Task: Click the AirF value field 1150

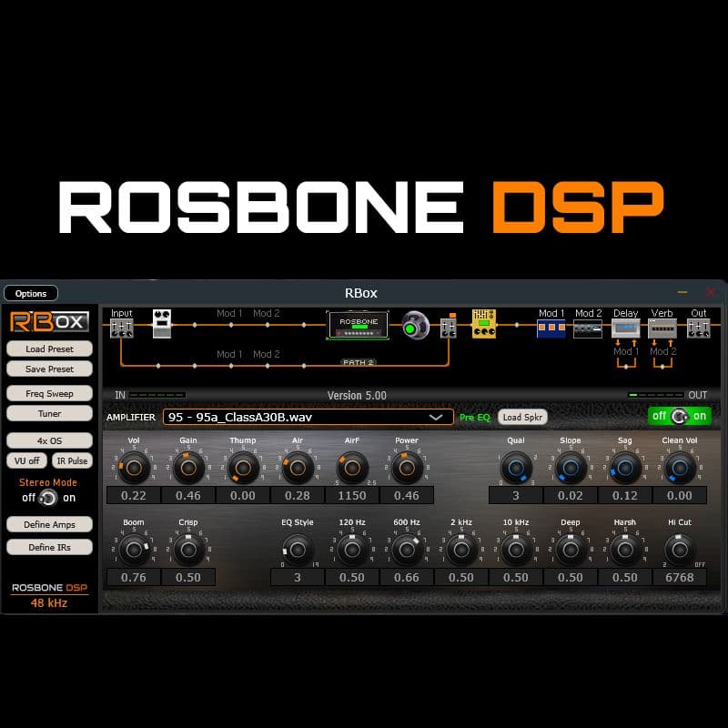Action: point(352,495)
